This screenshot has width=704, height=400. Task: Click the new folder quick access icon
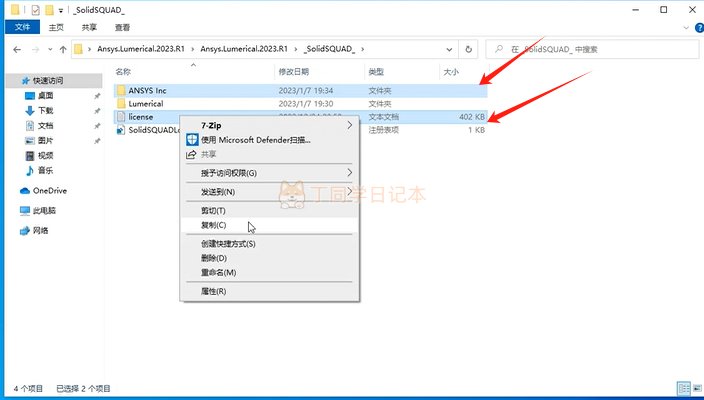pos(49,9)
